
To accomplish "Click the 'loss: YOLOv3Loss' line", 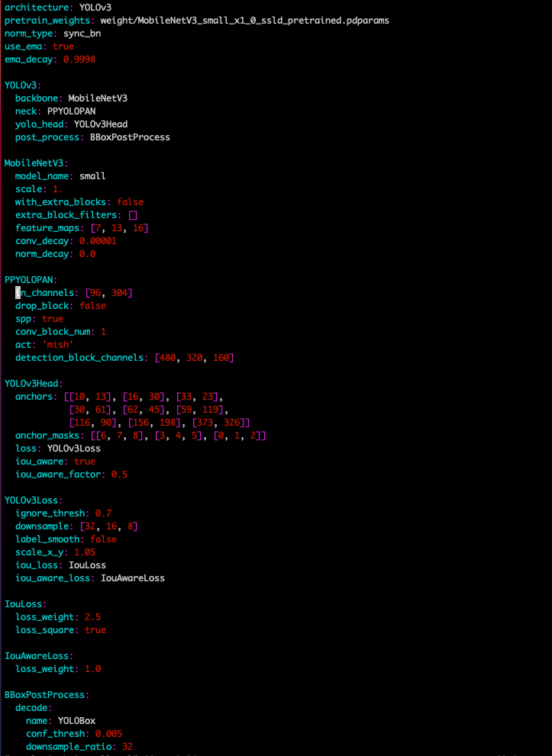I will click(58, 449).
